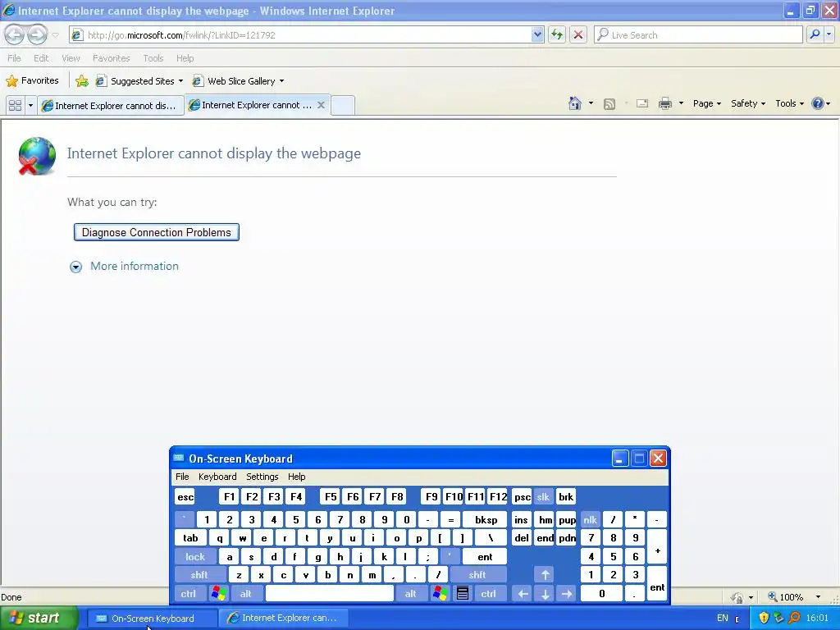The height and width of the screenshot is (630, 840).
Task: Click the Help question mark icon
Action: [818, 103]
